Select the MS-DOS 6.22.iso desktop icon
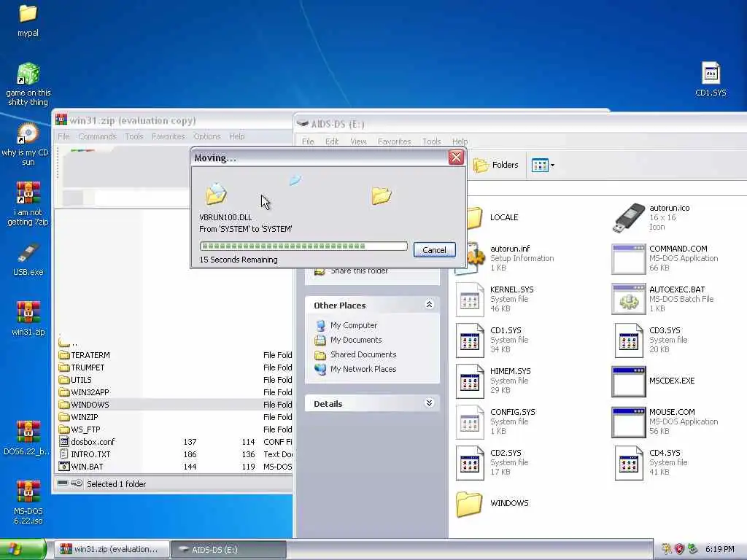This screenshot has height=560, width=747. [28, 502]
